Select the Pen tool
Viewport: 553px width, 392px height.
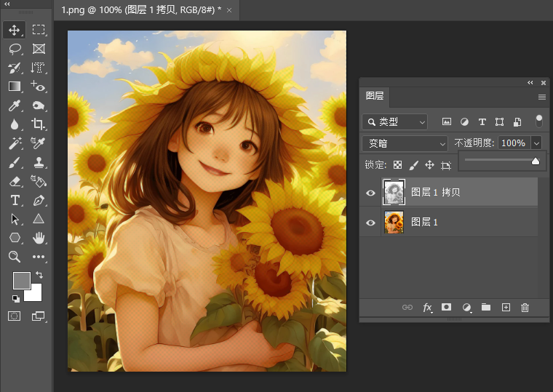click(39, 200)
